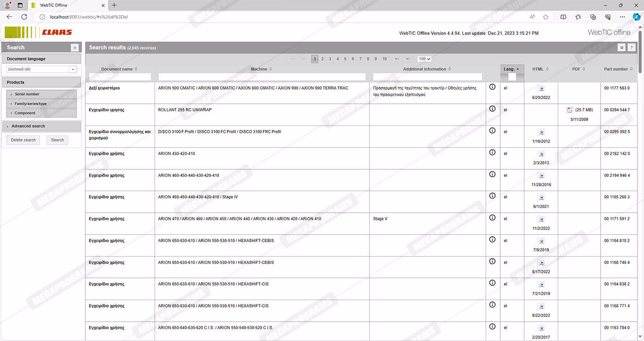Screen dimensions: 644x341
Task: Toggle browser split screen view
Action: [563, 17]
